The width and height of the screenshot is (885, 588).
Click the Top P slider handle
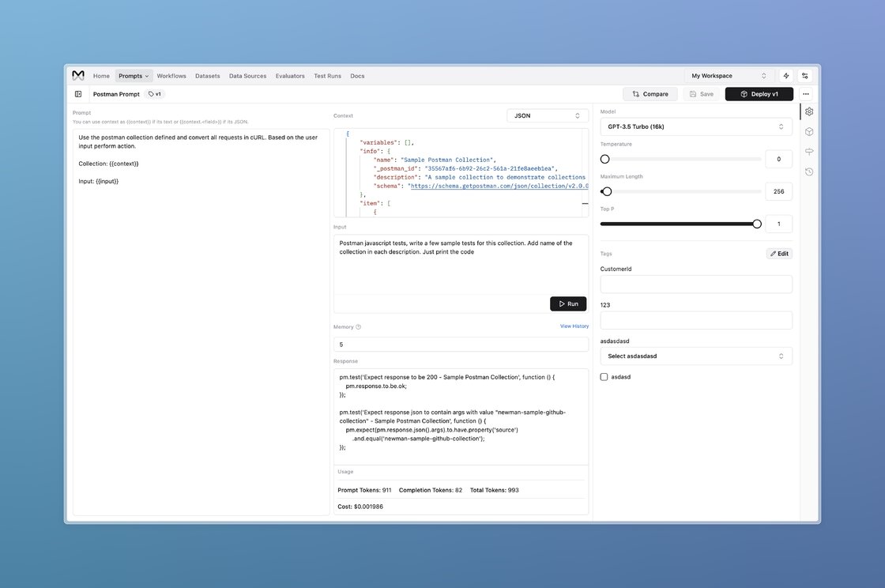click(x=757, y=224)
